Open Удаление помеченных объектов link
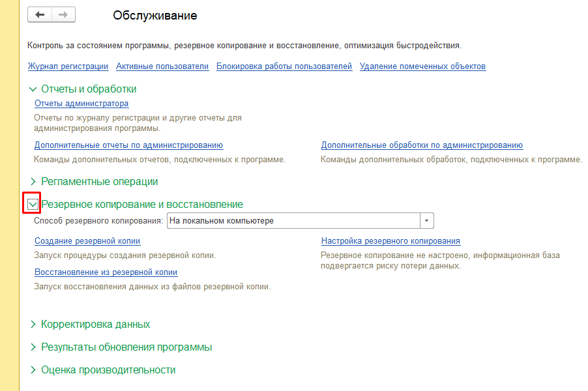 pyautogui.click(x=422, y=66)
